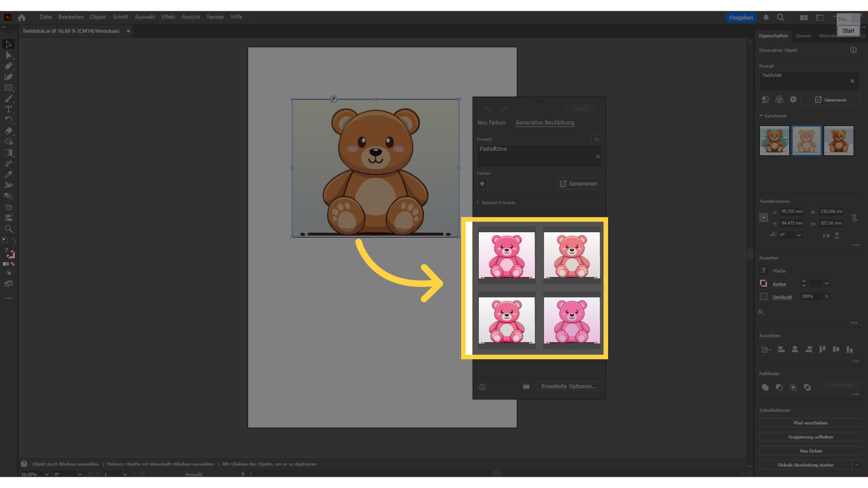This screenshot has height=488, width=868.
Task: Select the Curvature tool
Action: coord(9,77)
